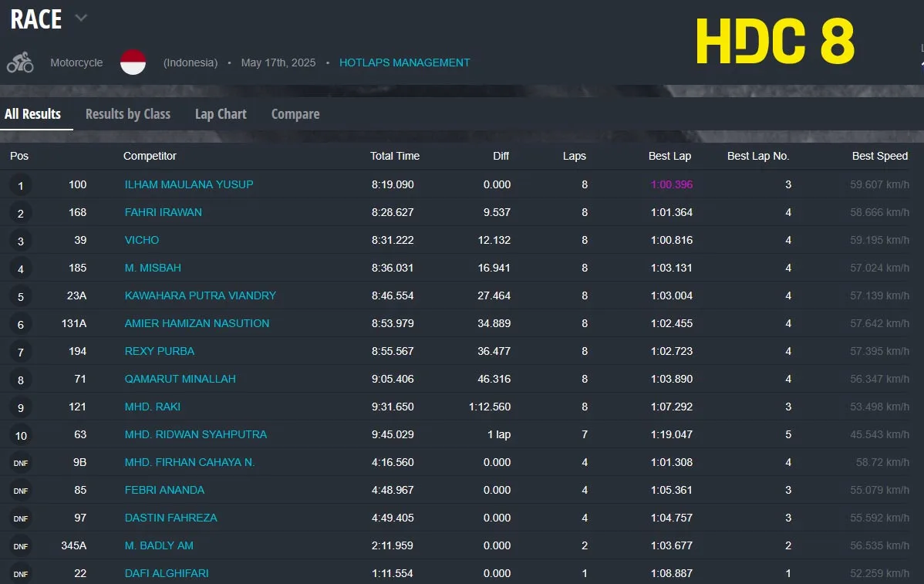Open the RACE session dropdown chevron
Screen dimensions: 924x584
(81, 18)
